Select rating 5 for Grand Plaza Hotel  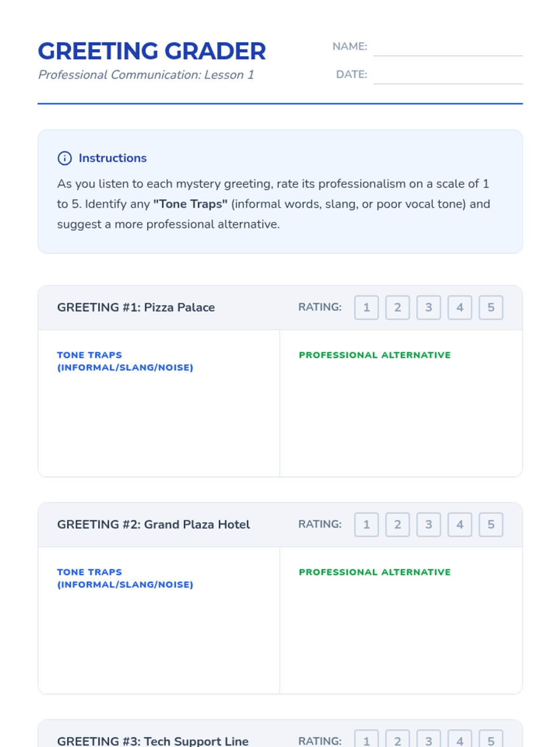click(x=491, y=524)
